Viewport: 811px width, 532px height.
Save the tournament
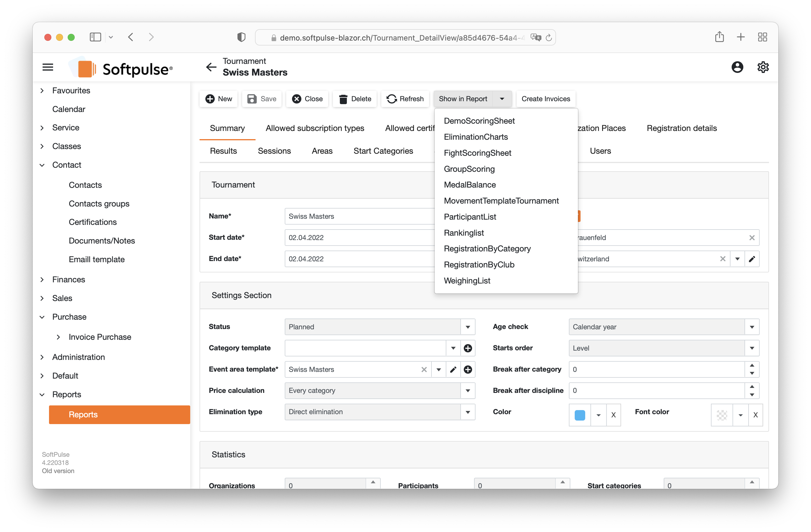[262, 99]
